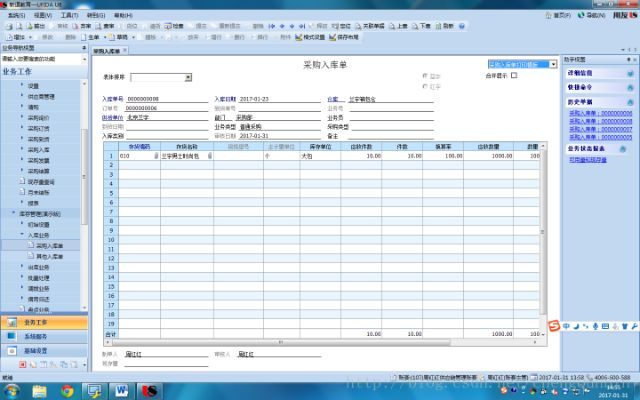Expand the 出库业务 tree node
The image size is (640, 400).
tap(22, 267)
